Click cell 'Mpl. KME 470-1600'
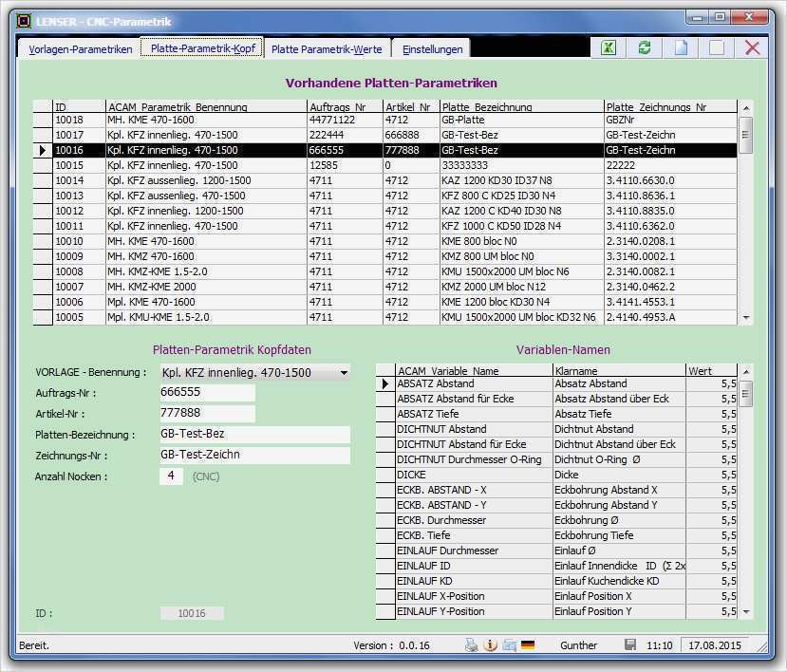The width and height of the screenshot is (787, 672). click(206, 302)
